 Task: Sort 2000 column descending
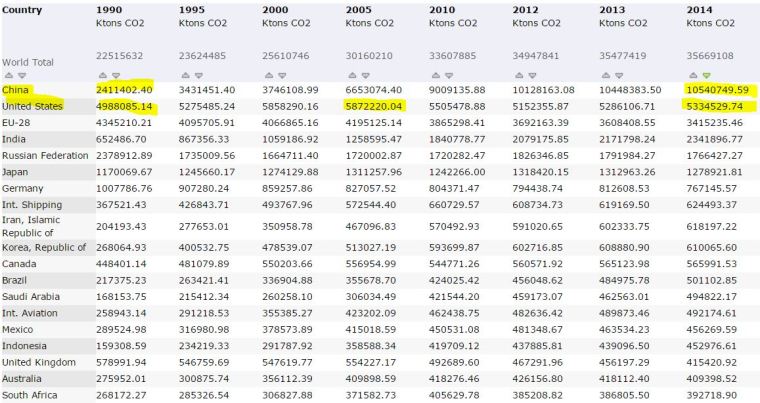click(x=282, y=75)
